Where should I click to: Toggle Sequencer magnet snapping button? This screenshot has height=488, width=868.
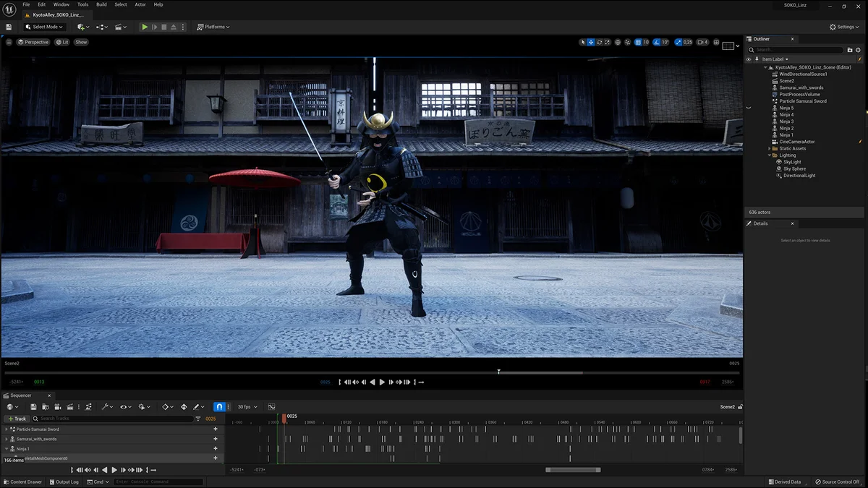pyautogui.click(x=219, y=407)
